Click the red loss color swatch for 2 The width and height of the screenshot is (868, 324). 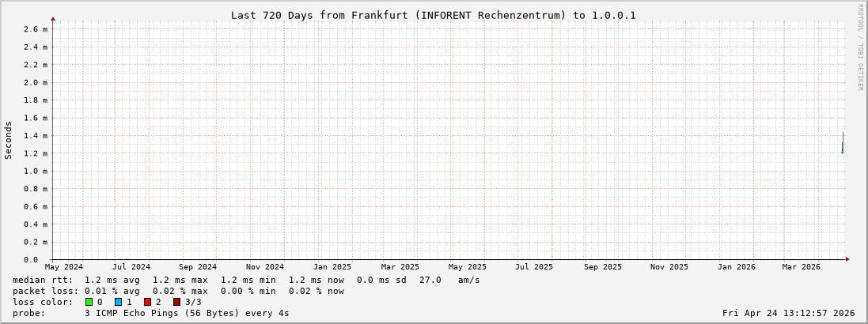(x=147, y=302)
